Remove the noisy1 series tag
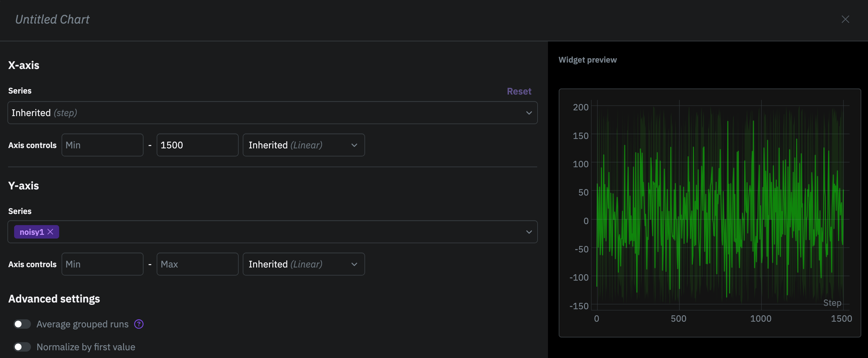The image size is (868, 358). 50,231
